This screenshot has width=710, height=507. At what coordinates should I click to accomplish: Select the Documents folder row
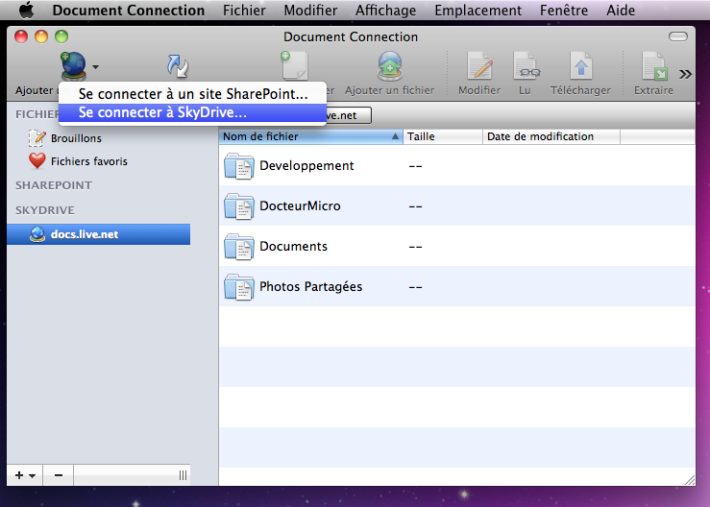click(x=457, y=246)
